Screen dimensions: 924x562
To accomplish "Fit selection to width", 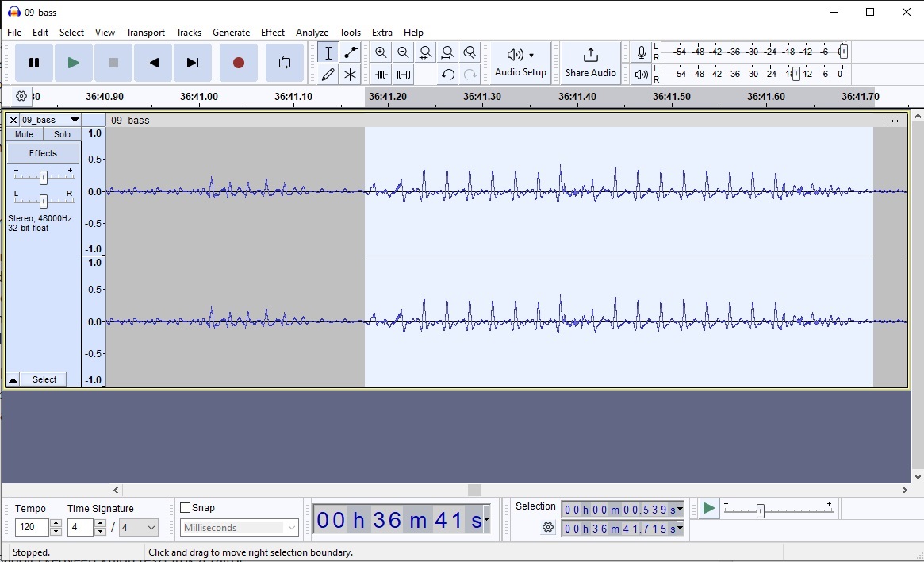I will (425, 52).
